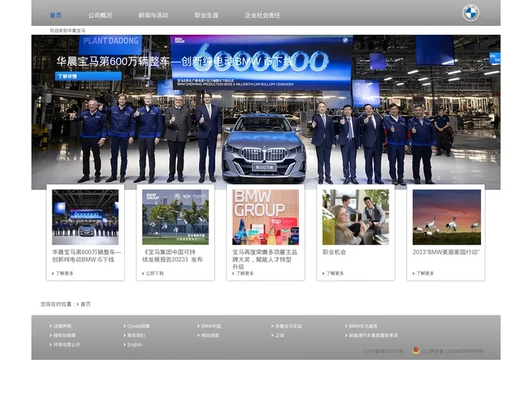
Task: Open 新能源汽车售后服务承诺 footer link
Action: (x=373, y=335)
